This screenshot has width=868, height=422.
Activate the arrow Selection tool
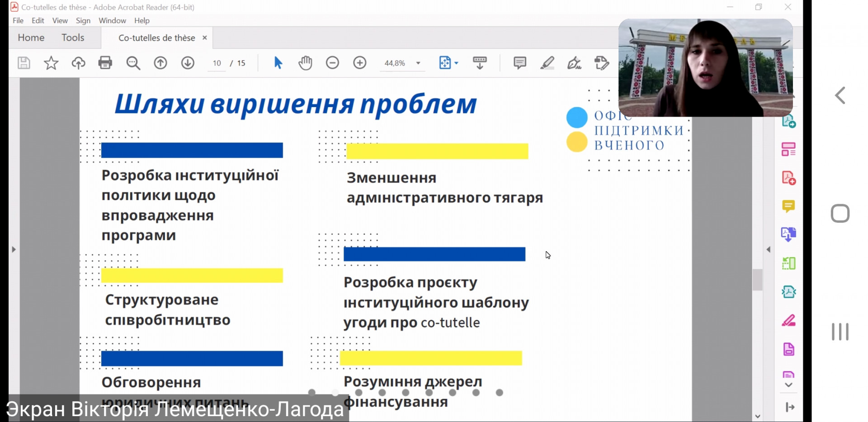pyautogui.click(x=278, y=63)
